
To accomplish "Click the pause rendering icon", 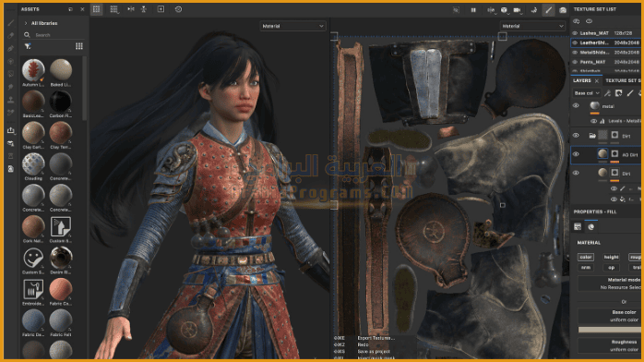I will click(x=473, y=10).
